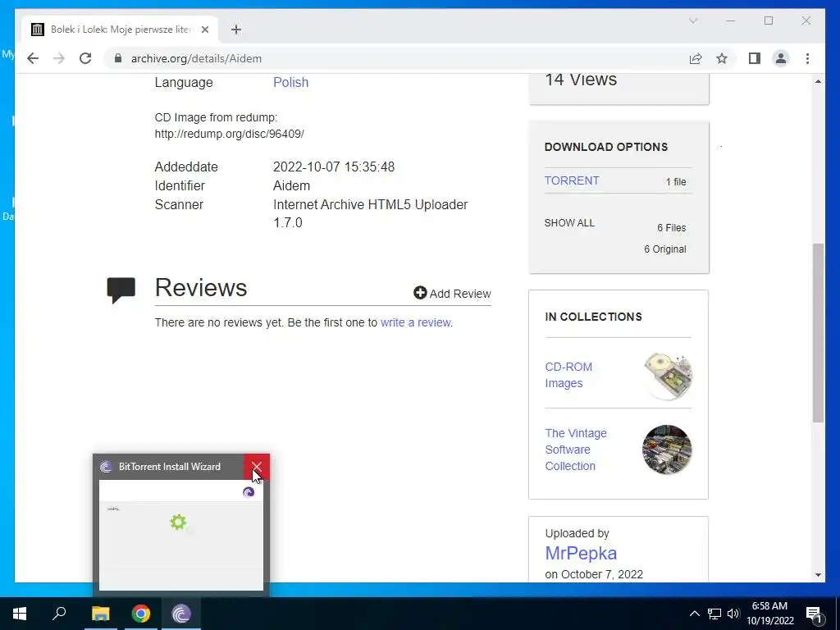Open the browser side panel
840x630 pixels.
755,58
